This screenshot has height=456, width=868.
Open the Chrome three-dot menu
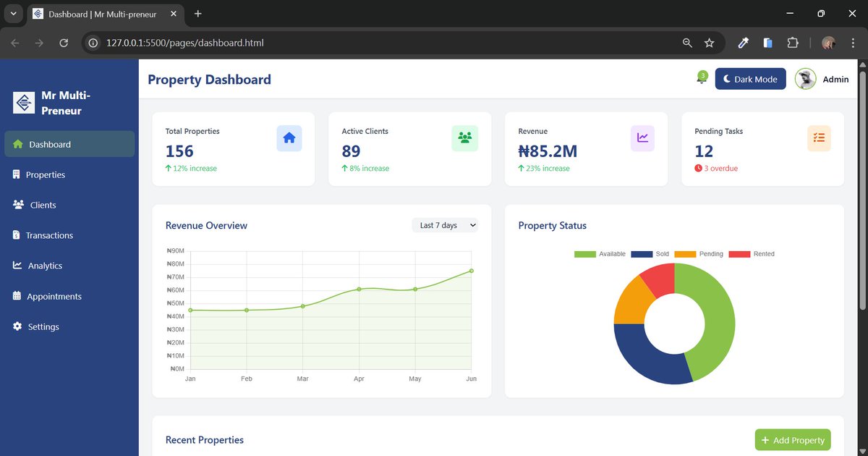click(x=853, y=43)
